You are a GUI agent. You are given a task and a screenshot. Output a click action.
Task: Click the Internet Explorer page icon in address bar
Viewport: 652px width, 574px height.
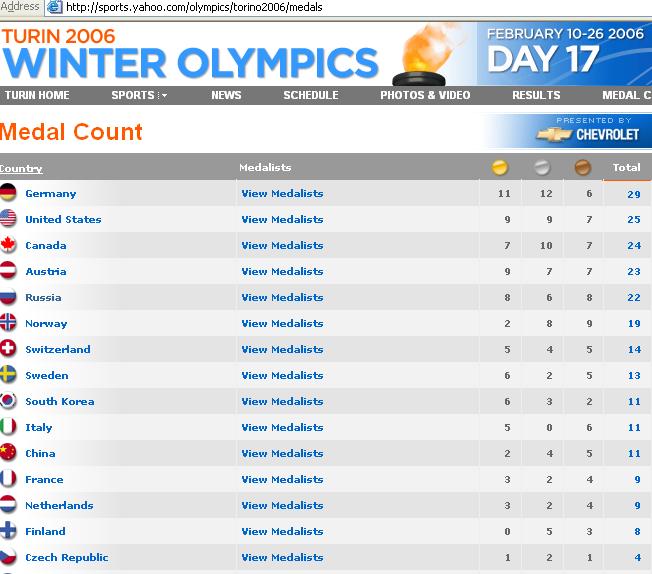[x=54, y=7]
